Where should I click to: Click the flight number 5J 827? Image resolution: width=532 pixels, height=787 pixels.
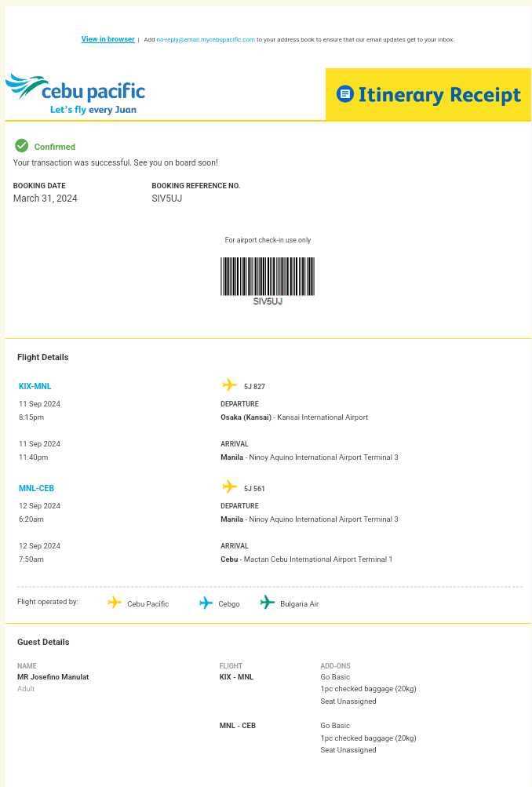[254, 387]
